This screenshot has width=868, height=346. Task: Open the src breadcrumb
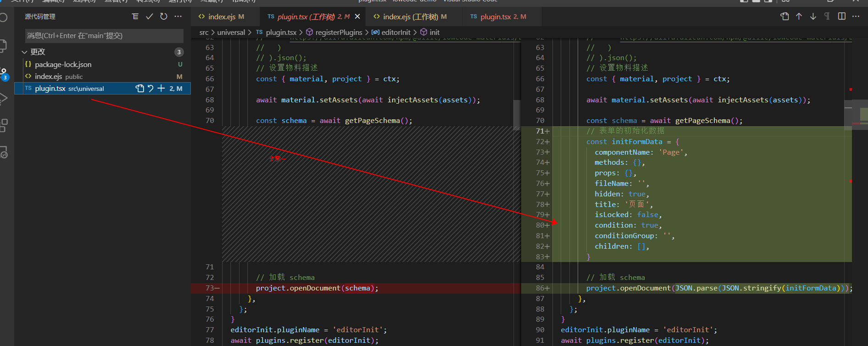(204, 33)
